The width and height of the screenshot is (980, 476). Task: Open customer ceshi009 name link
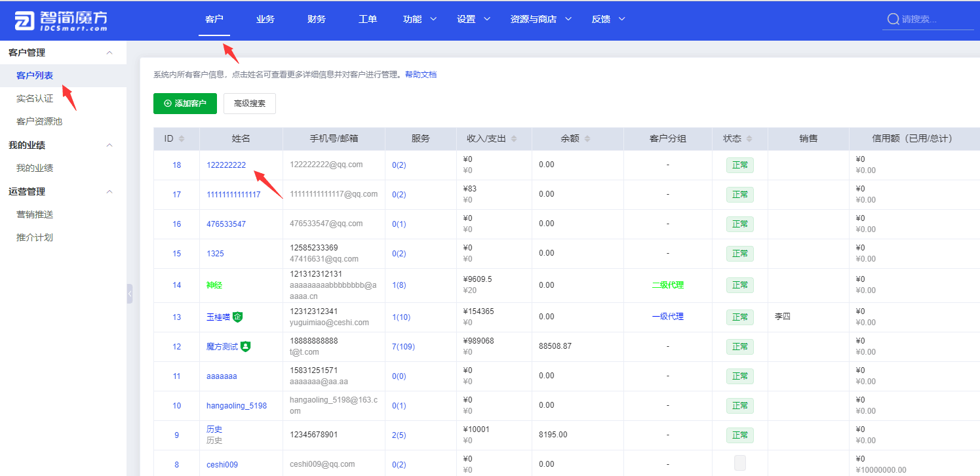(x=222, y=465)
